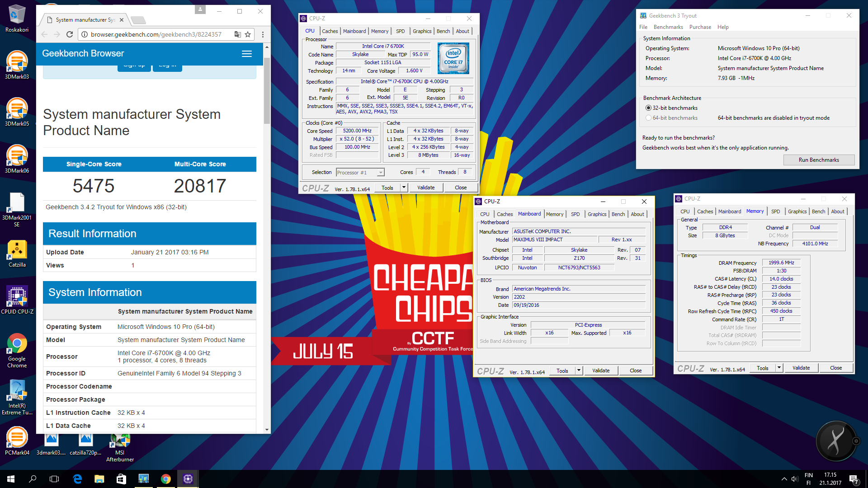Open the 3DMark2001 SE desktop icon

pyautogui.click(x=17, y=210)
